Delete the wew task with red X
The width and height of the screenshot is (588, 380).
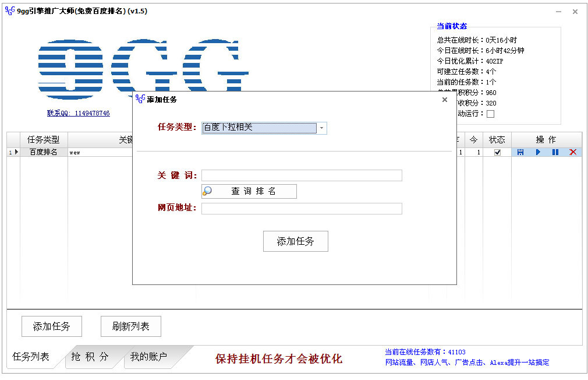coord(573,152)
